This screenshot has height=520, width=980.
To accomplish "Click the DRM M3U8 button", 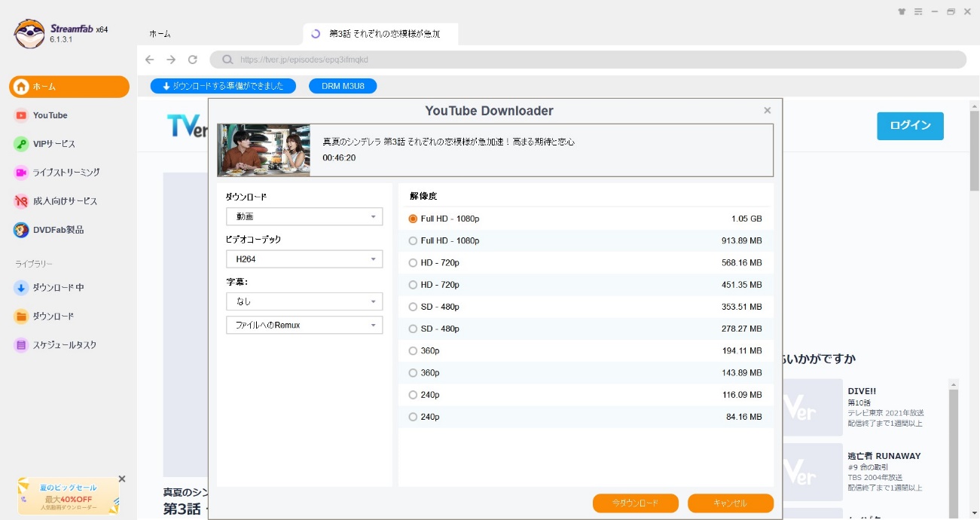I will (x=343, y=86).
